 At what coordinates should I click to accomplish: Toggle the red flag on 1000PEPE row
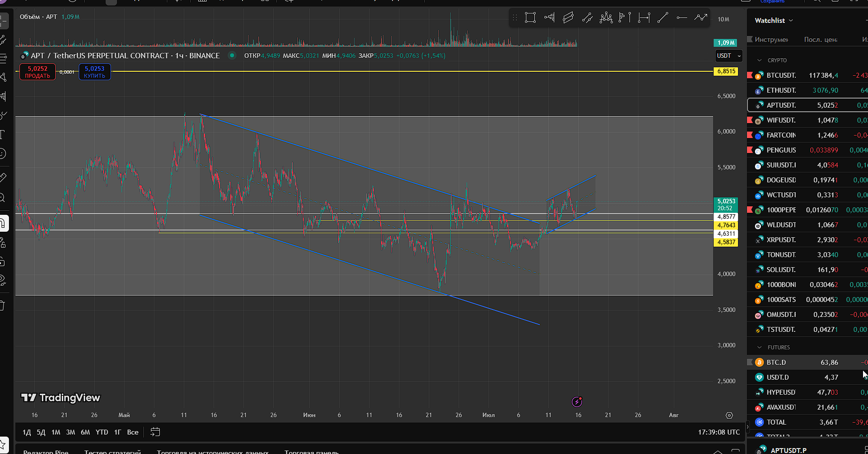click(x=750, y=210)
